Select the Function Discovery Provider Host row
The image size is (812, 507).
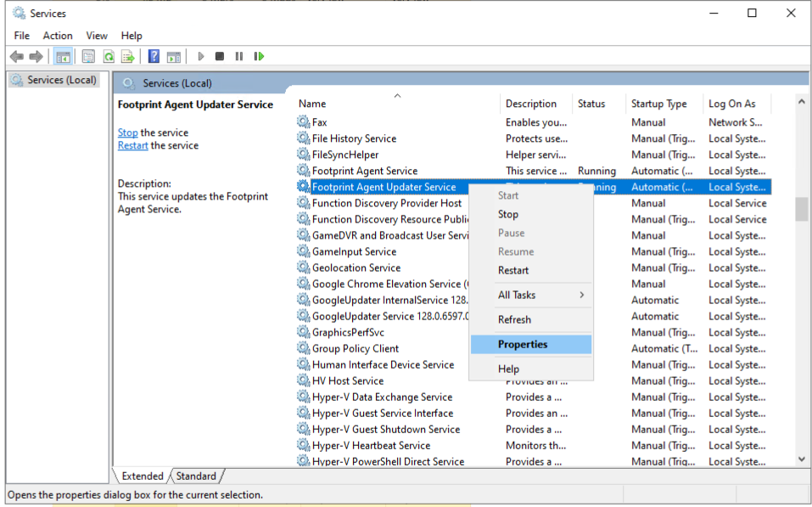coord(534,203)
